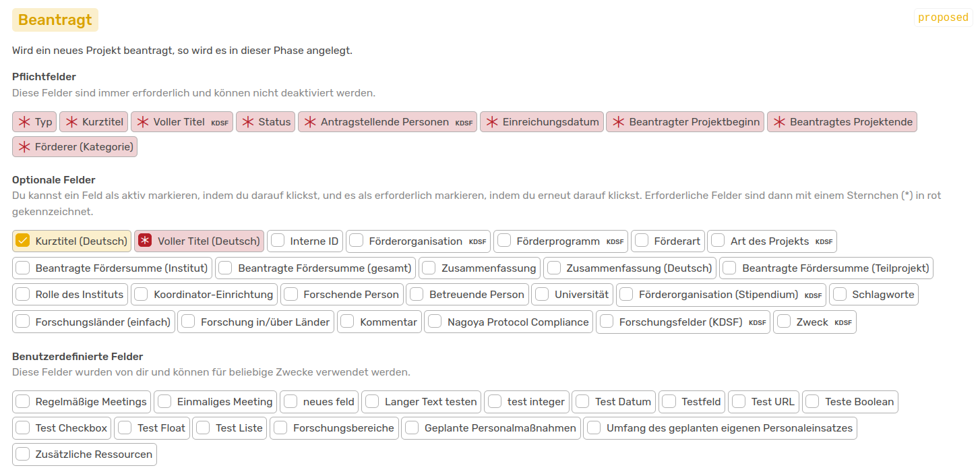Viewport: 980px width, 470px height.
Task: Select the Beantragte Fördersumme (gesamt) field
Action: point(225,268)
